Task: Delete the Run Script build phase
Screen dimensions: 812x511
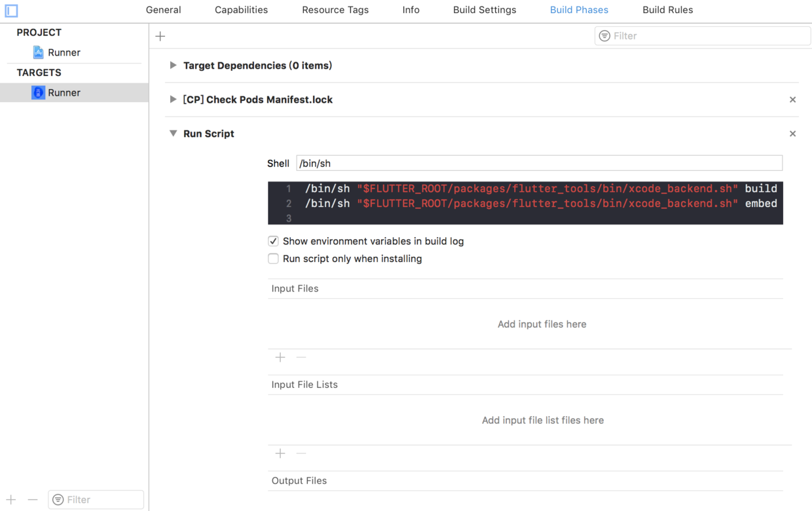Action: point(792,134)
